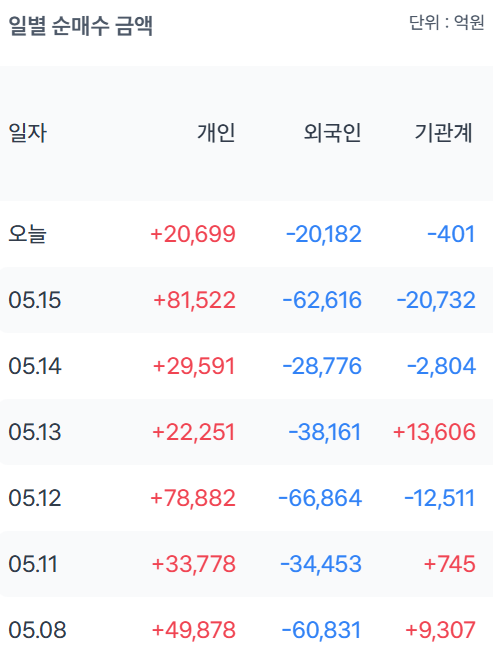Screen dimensions: 493x650
Task: Click the 단위 : 억원 unit label
Action: pyautogui.click(x=447, y=22)
